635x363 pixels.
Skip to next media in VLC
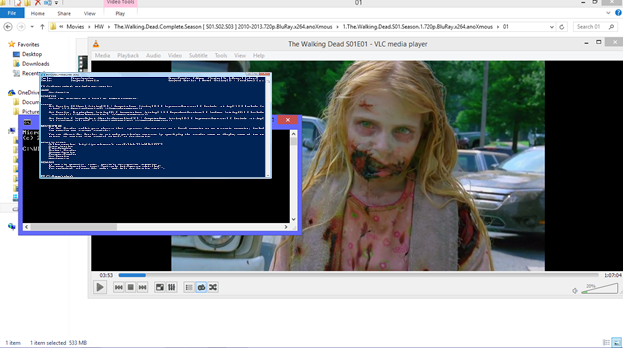tap(143, 287)
